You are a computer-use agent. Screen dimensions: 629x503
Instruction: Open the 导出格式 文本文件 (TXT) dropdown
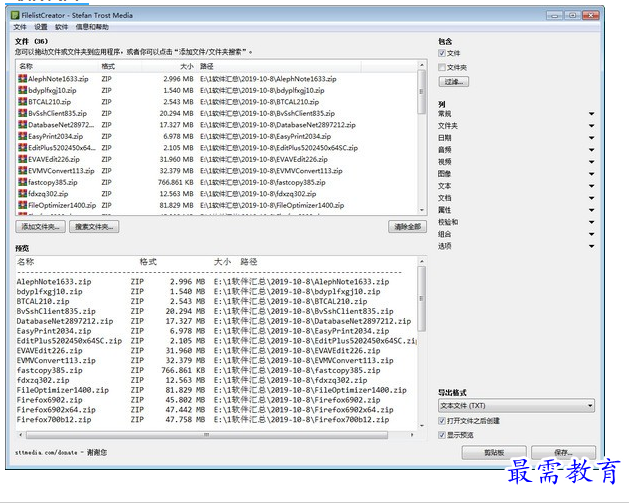point(516,406)
